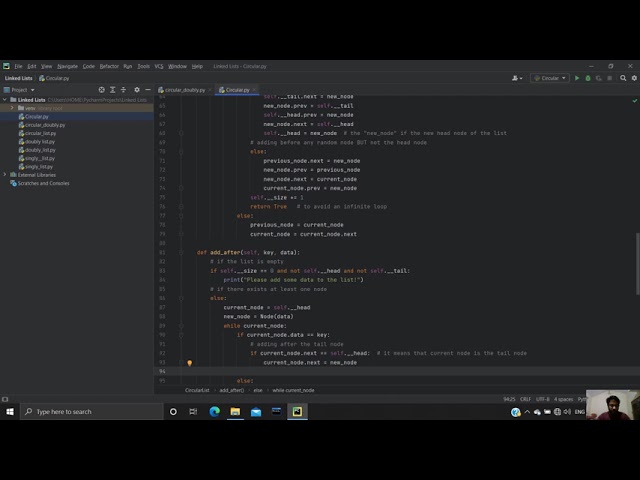The width and height of the screenshot is (640, 480).
Task: Click UTF-8 encoding in status bar
Action: click(x=542, y=399)
